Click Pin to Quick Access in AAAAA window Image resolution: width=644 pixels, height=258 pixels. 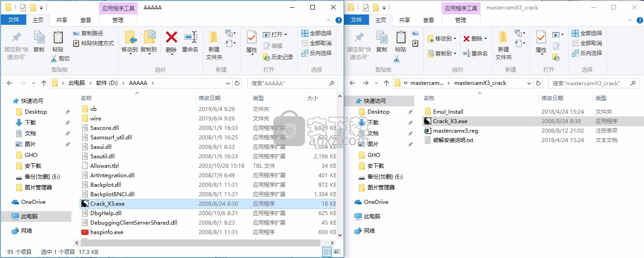16,46
